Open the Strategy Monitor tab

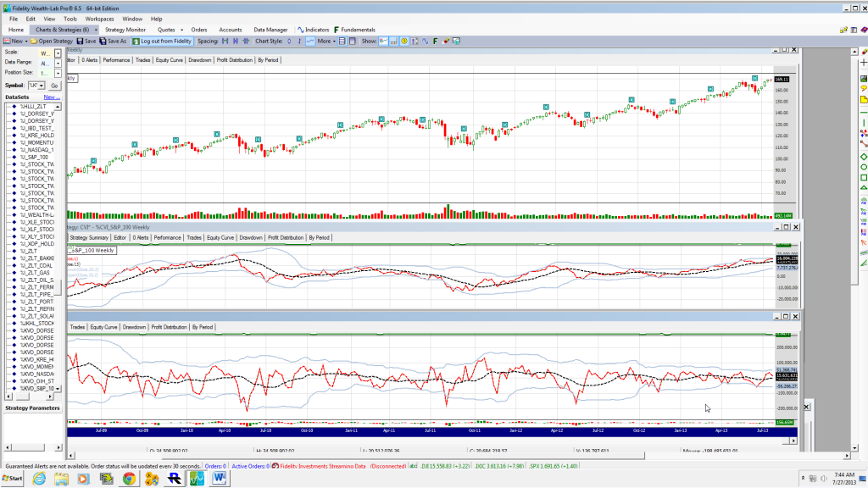[125, 30]
